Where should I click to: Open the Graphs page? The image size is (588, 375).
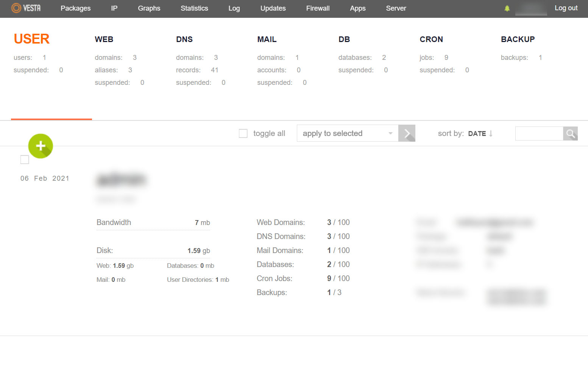(149, 8)
